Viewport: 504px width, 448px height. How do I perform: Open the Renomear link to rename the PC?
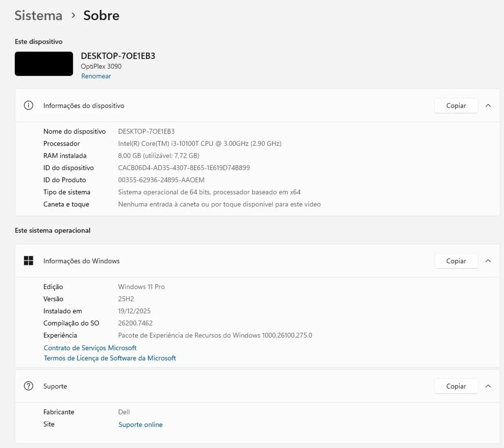(96, 76)
